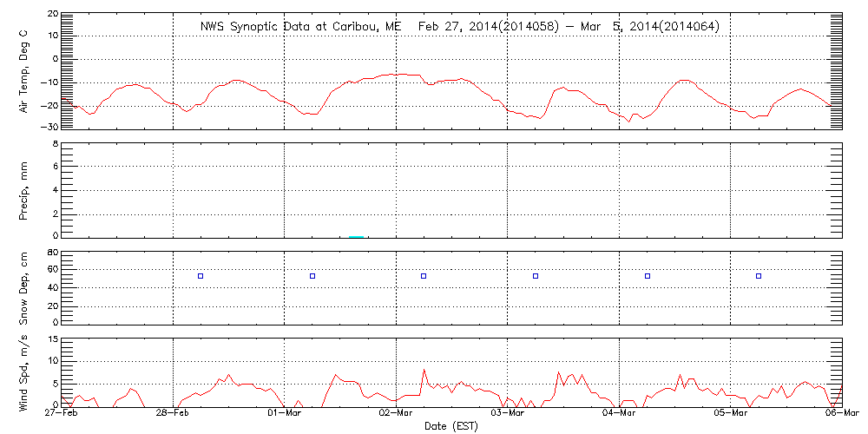Select the cyan precipitation bar
Screen dimensions: 868x434
pos(356,236)
